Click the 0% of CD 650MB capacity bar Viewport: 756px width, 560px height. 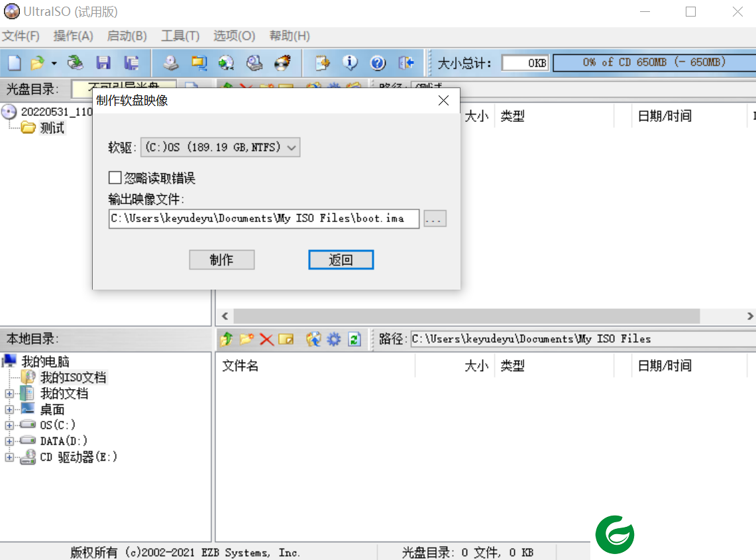654,63
